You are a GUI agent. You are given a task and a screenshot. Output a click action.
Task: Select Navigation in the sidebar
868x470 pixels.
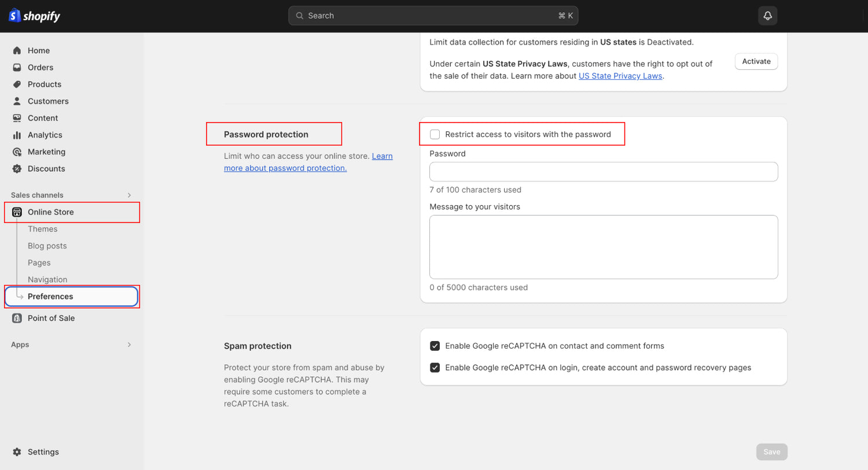click(x=47, y=280)
